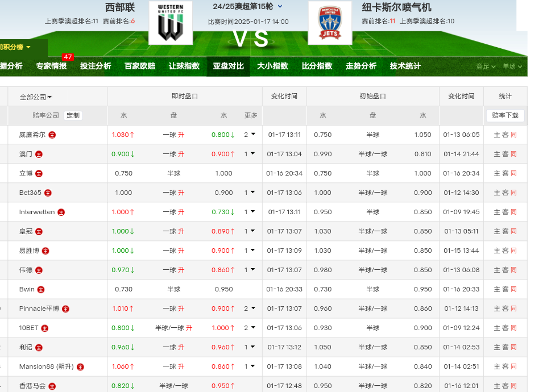Image resolution: width=547 pixels, height=392 pixels.
Task: Click the Newcastle Jets logo
Action: pos(330,23)
